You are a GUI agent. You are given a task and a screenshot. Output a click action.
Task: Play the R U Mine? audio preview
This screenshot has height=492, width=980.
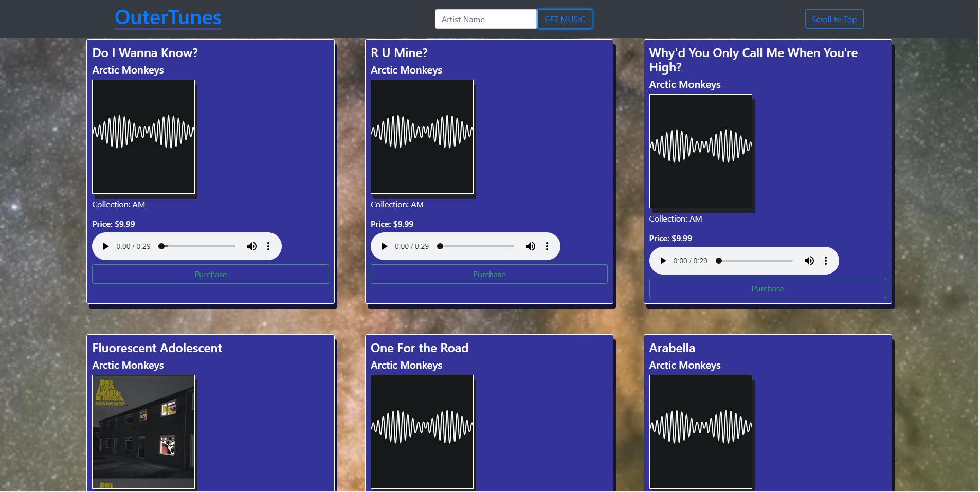pyautogui.click(x=385, y=246)
